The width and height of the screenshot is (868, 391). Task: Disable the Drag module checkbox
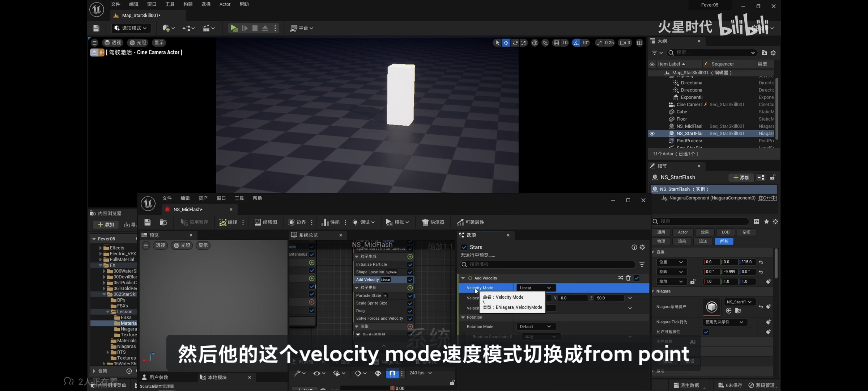[x=410, y=311]
